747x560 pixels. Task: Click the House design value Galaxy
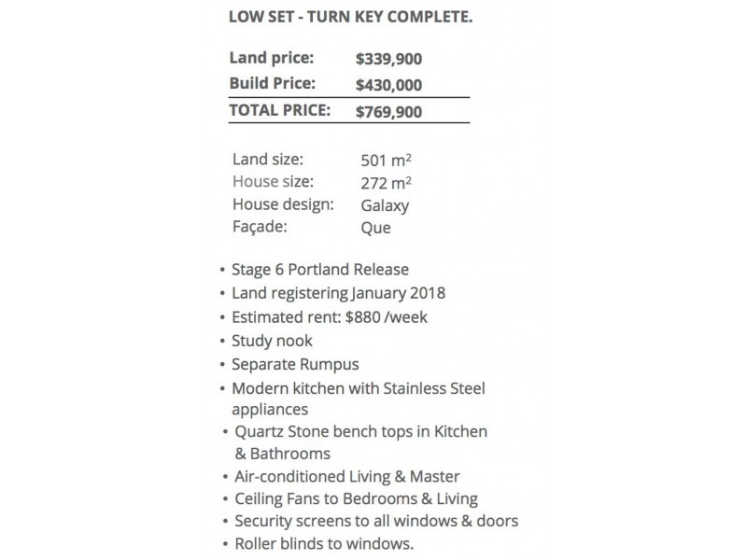385,205
